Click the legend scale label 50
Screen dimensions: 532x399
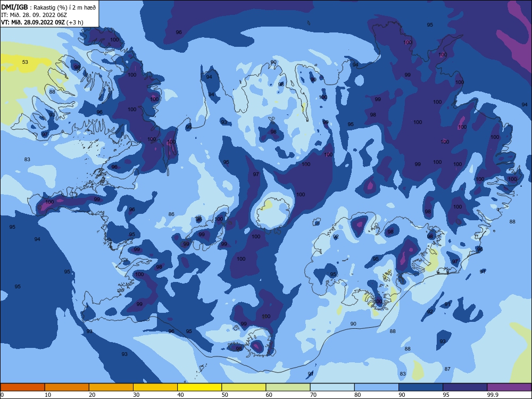point(225,395)
